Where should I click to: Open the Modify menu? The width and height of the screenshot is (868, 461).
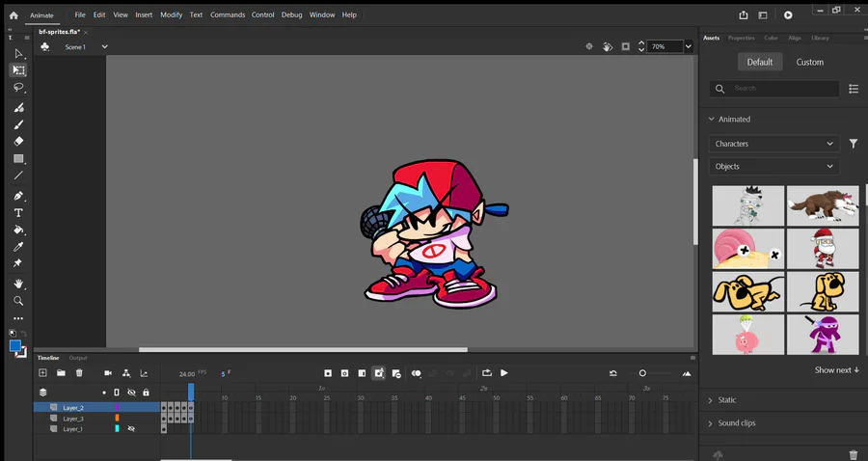171,15
